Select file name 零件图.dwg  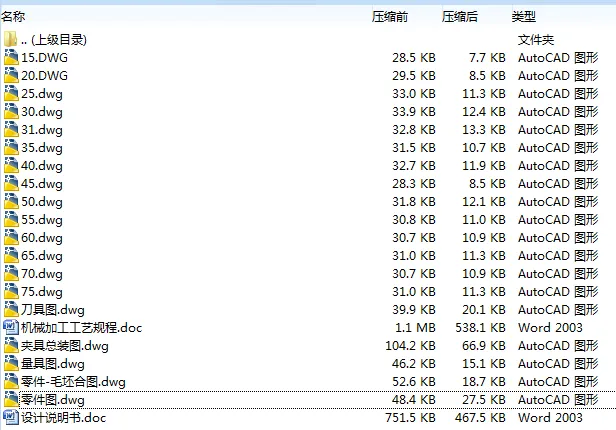coord(53,401)
